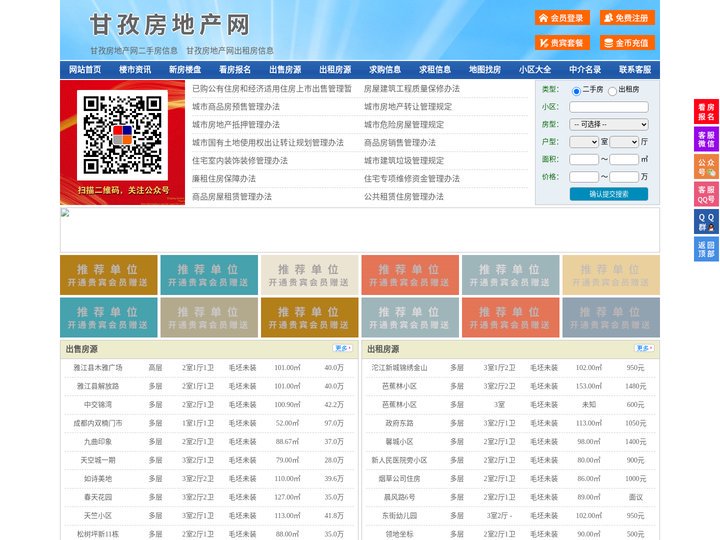The height and width of the screenshot is (540, 720).
Task: Open 晨风路6号 rental listing
Action: coord(399,497)
